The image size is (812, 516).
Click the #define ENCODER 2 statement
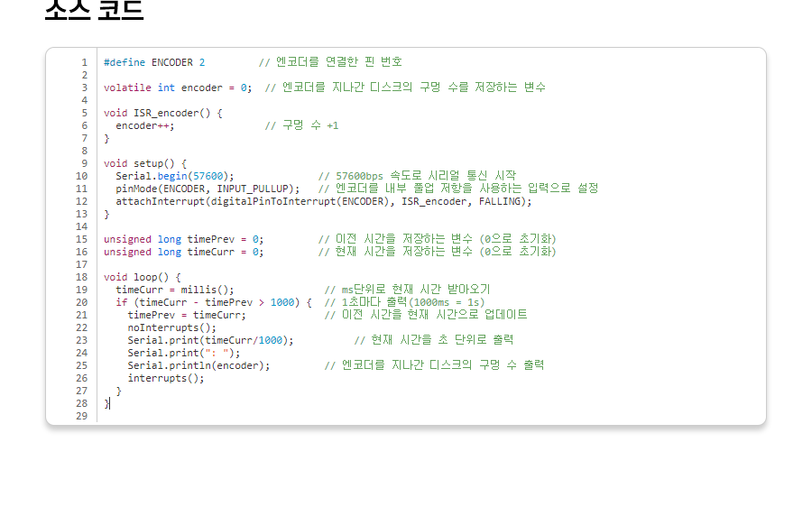[153, 62]
